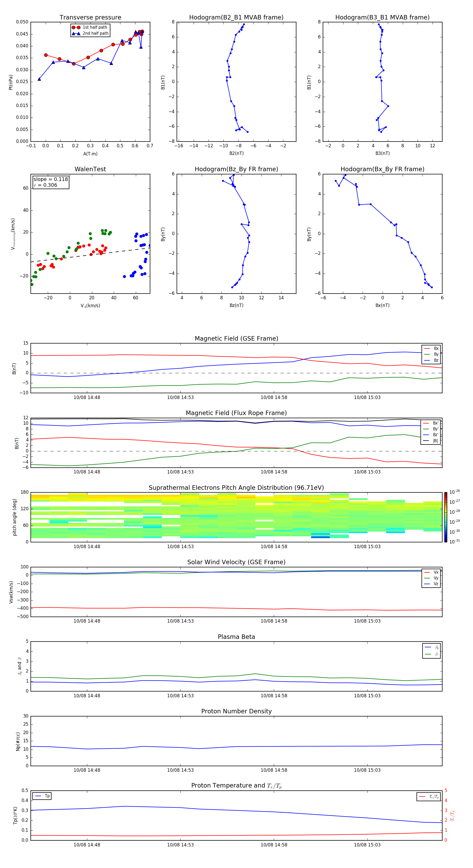Select Vy entry in solar wind legend
The image size is (473, 868).
coord(431,578)
